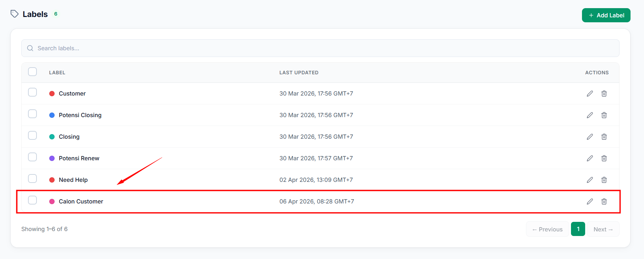The width and height of the screenshot is (644, 259).
Task: Go to the Previous page
Action: click(x=547, y=229)
